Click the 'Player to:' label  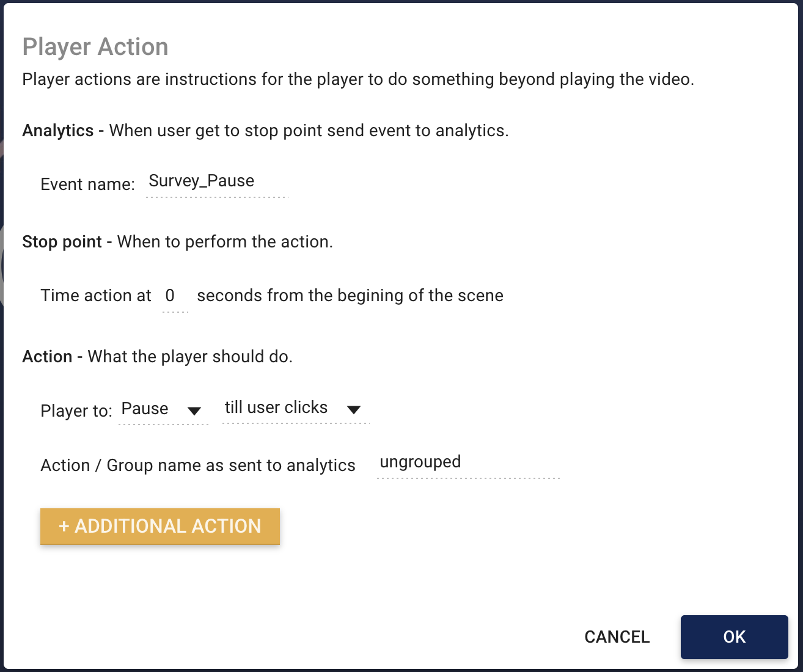(x=76, y=411)
